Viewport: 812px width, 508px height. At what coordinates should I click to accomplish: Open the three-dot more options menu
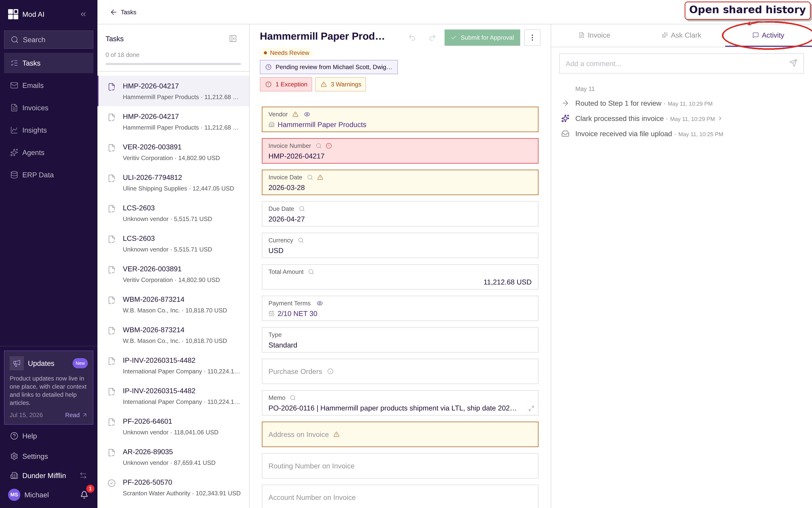[x=532, y=38]
